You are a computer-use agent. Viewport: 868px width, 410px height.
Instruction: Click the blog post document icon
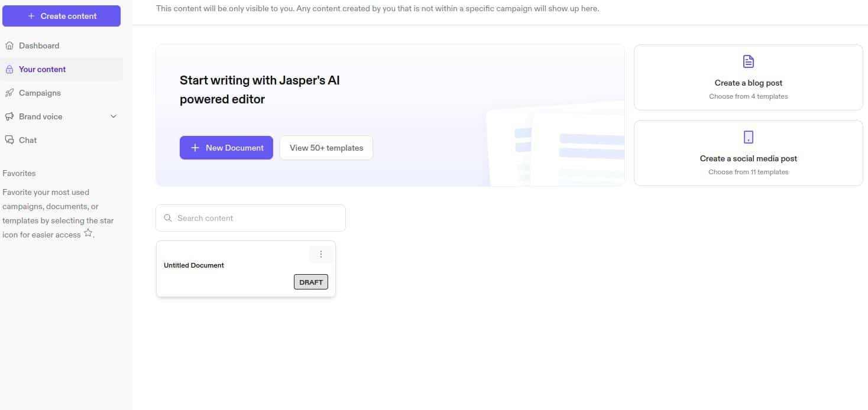coord(749,61)
